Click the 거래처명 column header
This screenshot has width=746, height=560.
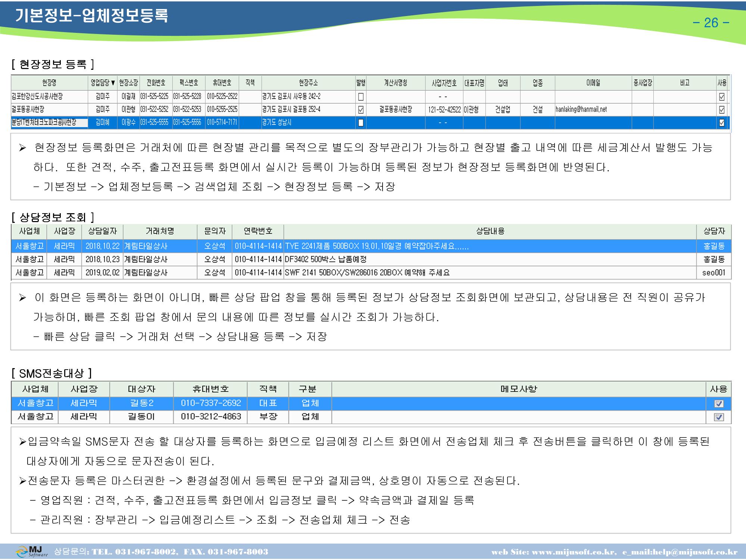pyautogui.click(x=160, y=231)
